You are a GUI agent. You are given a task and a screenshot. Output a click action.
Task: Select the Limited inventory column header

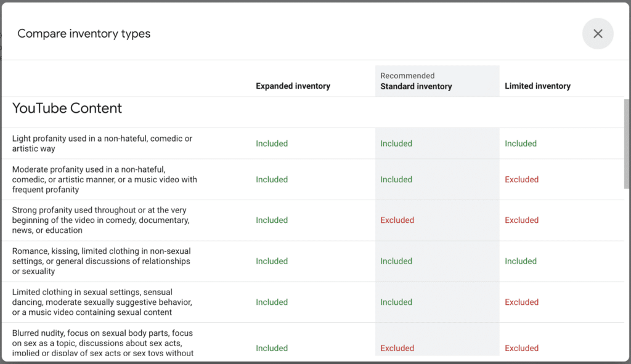click(537, 86)
